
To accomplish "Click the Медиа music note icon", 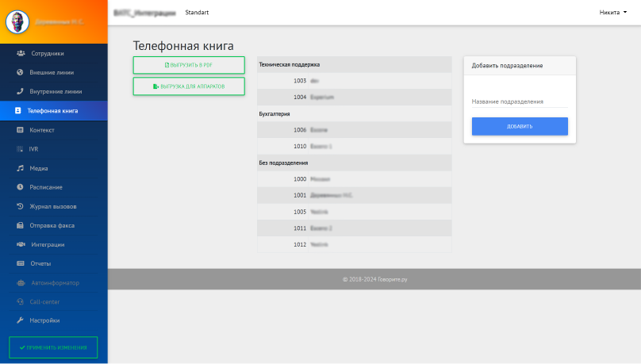I will click(x=20, y=168).
